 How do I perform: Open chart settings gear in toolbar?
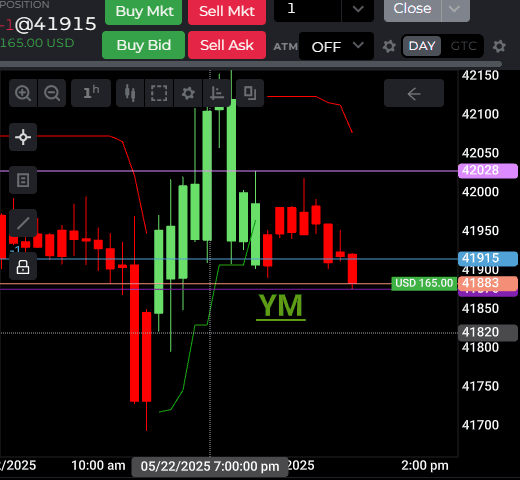point(188,93)
